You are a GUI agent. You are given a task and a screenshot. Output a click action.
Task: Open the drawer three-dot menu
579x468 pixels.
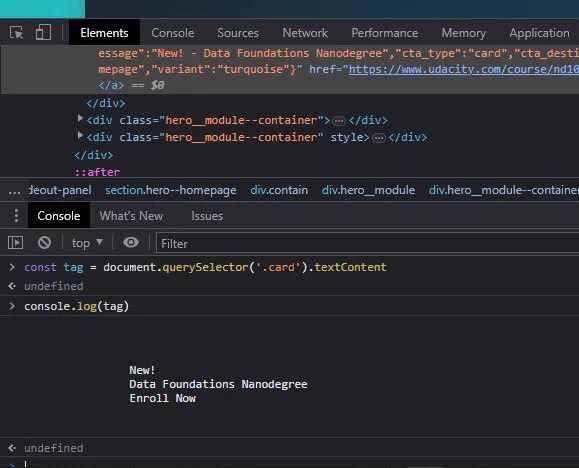[16, 216]
